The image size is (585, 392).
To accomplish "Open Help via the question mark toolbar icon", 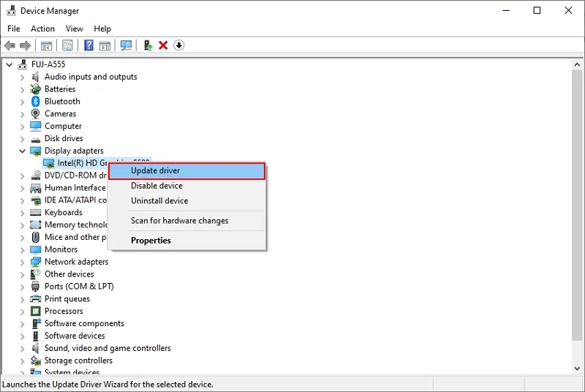I will tap(88, 45).
